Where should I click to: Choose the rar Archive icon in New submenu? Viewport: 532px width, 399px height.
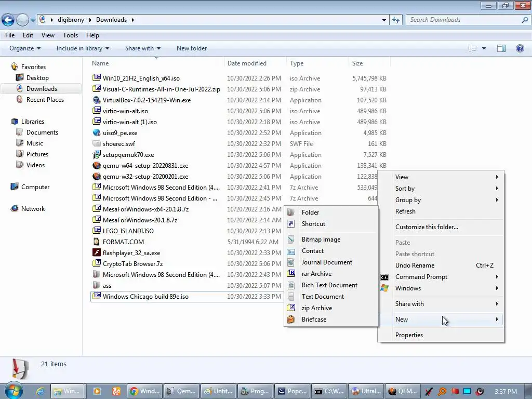click(291, 273)
